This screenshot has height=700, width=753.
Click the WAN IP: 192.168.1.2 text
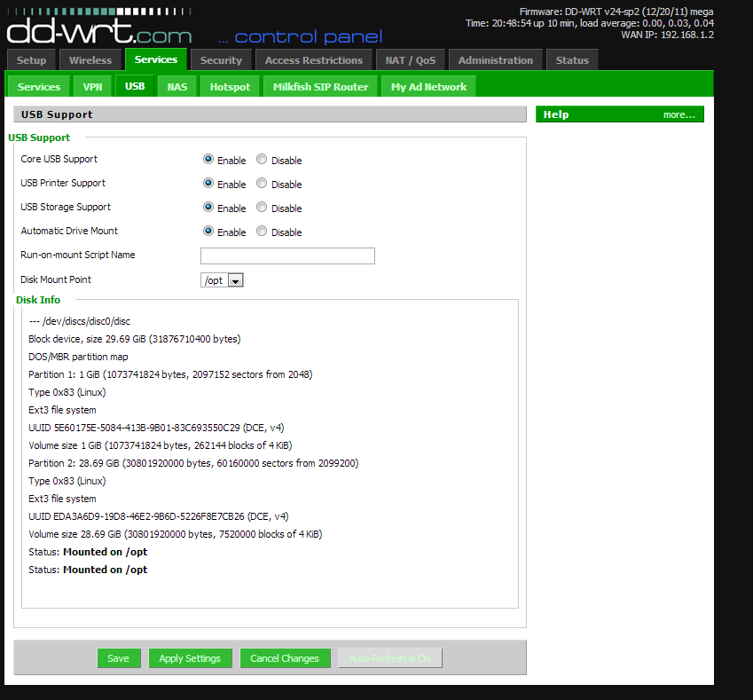tap(667, 35)
